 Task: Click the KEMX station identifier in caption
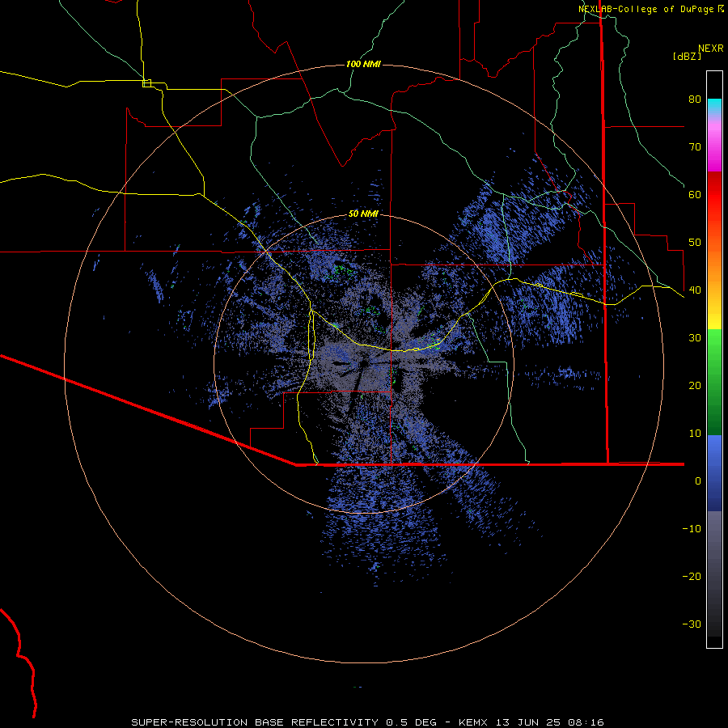[475, 722]
